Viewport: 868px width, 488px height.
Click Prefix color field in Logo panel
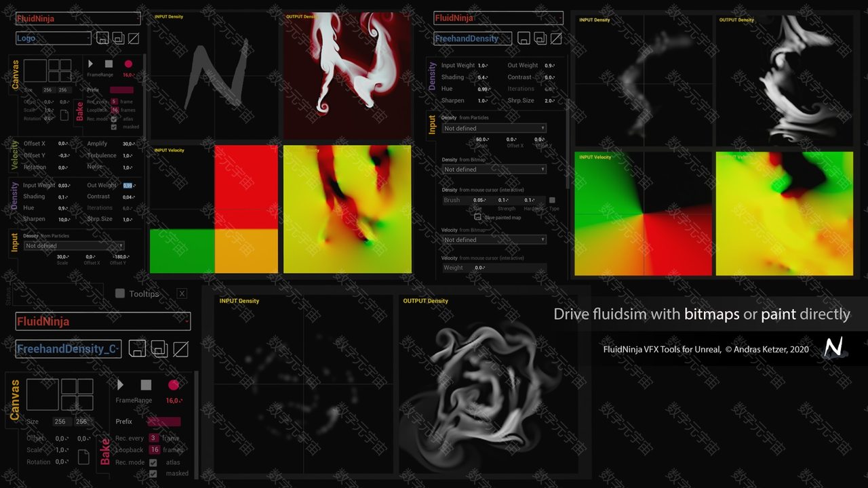121,89
